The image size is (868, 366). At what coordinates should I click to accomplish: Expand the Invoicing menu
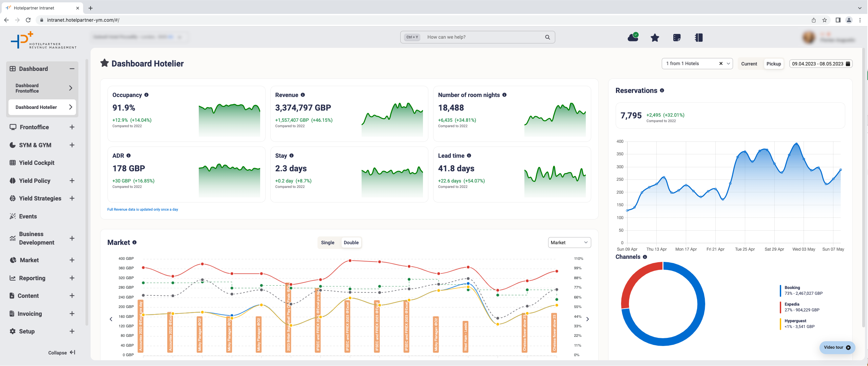tap(72, 314)
